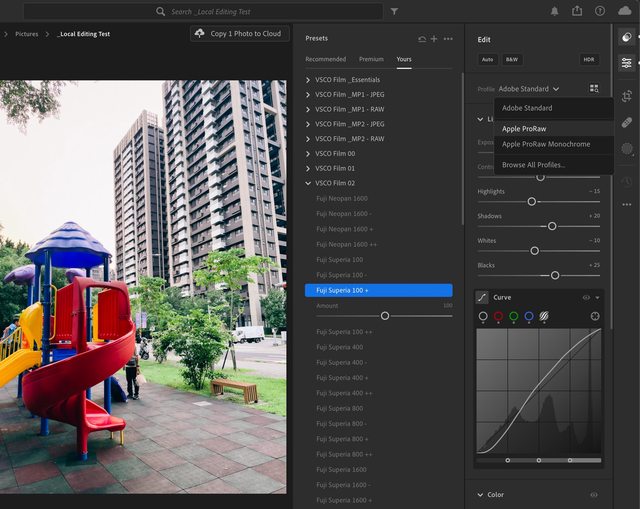Switch to the Premium presets tab
This screenshot has width=640, height=509.
point(371,59)
